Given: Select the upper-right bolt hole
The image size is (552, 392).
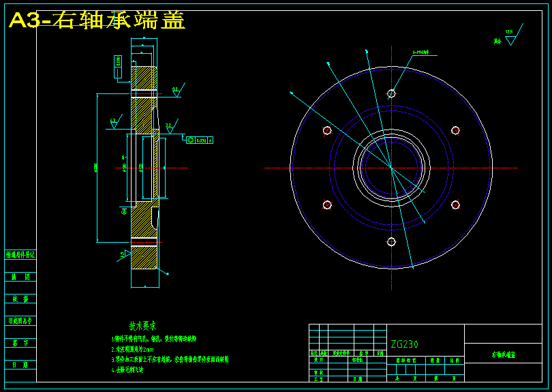Looking at the screenshot, I should point(455,130).
